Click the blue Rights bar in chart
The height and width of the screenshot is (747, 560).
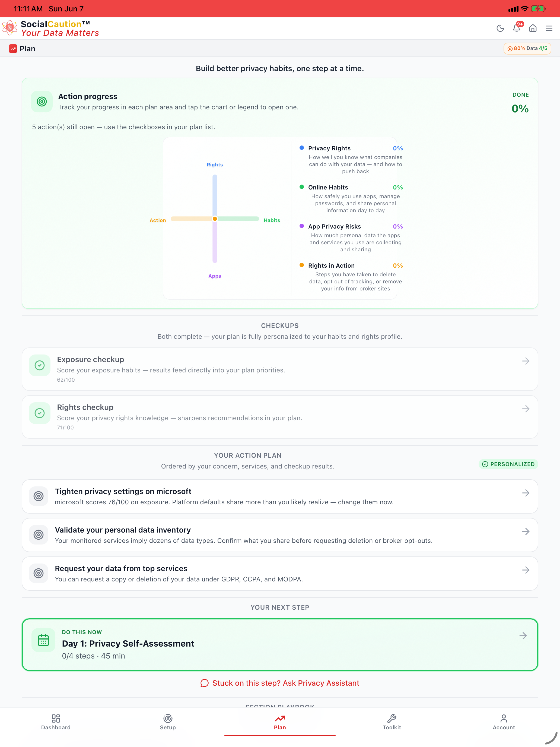coord(215,195)
